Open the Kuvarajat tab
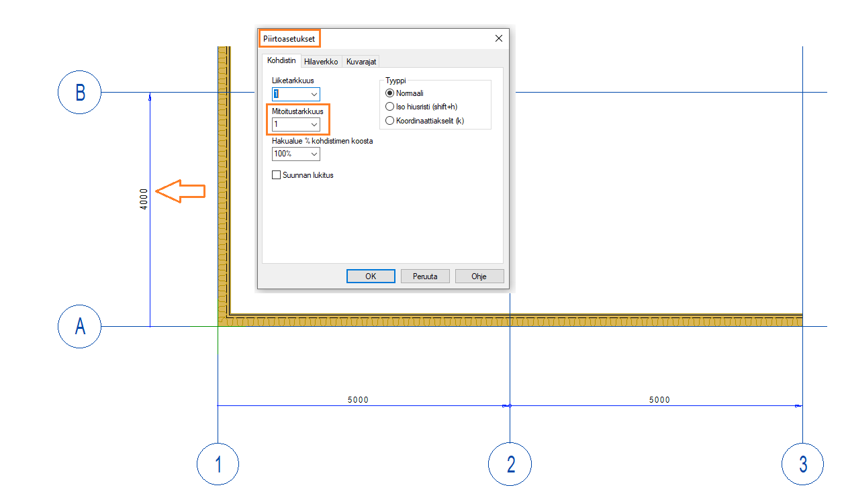Viewport: 842px width, 504px height. pyautogui.click(x=361, y=61)
